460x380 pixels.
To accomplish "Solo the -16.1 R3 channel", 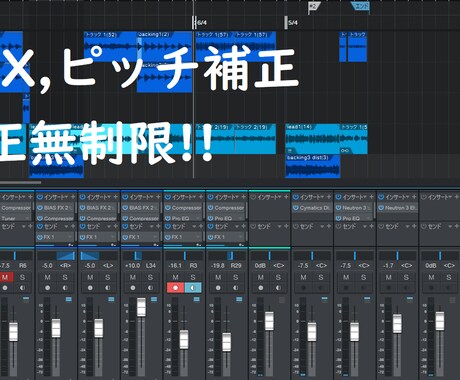I will point(193,277).
